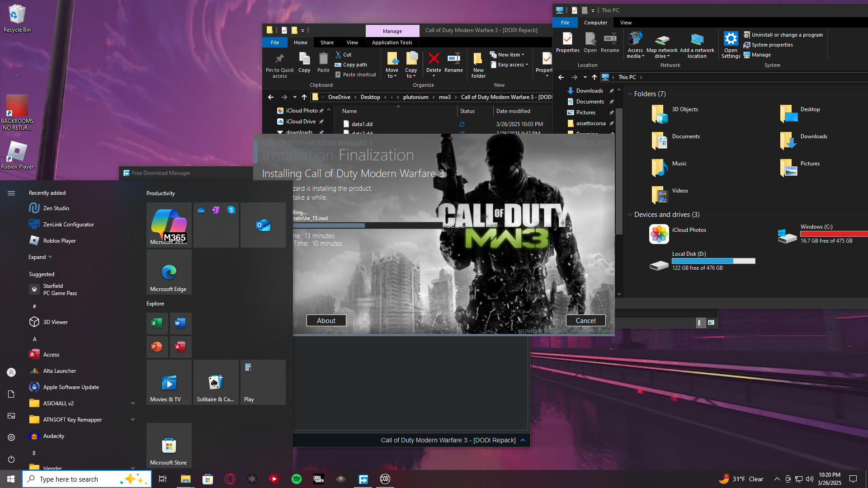Collapse the Folders (7) section
This screenshot has width=868, height=488.
tap(630, 94)
